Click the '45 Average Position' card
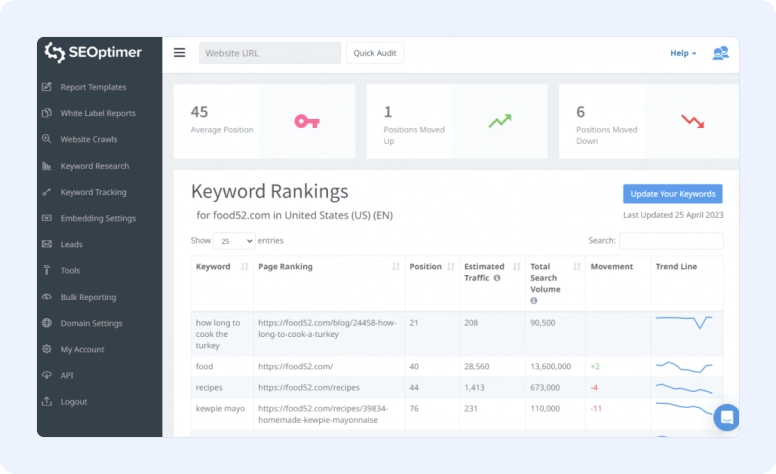Screen dimensions: 776x474 (x=264, y=121)
